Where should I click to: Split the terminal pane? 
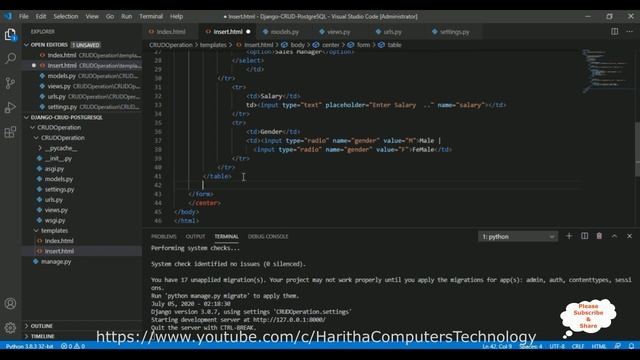point(584,236)
